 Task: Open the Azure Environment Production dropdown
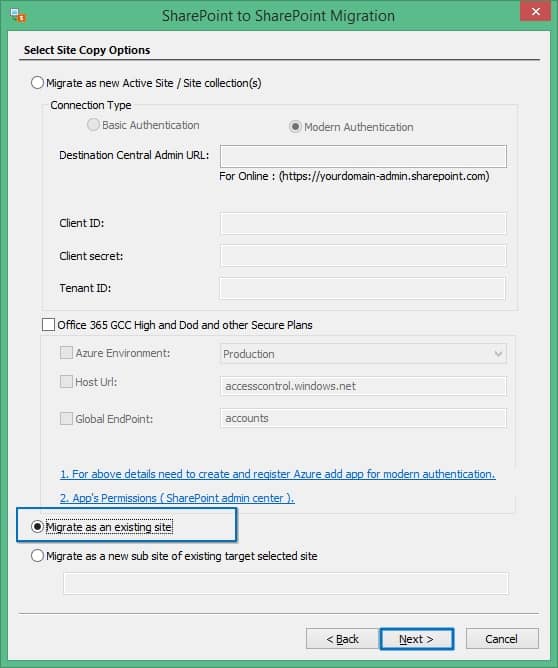pyautogui.click(x=363, y=354)
